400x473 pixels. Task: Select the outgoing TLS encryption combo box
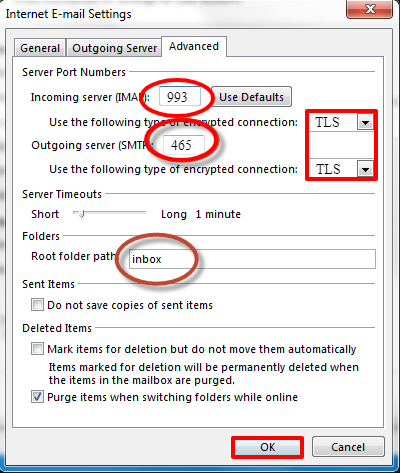(341, 169)
